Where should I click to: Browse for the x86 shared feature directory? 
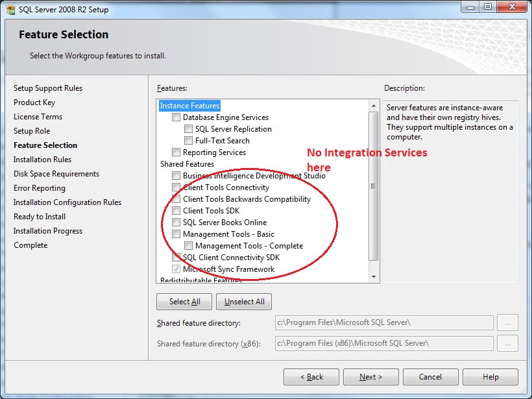click(507, 343)
